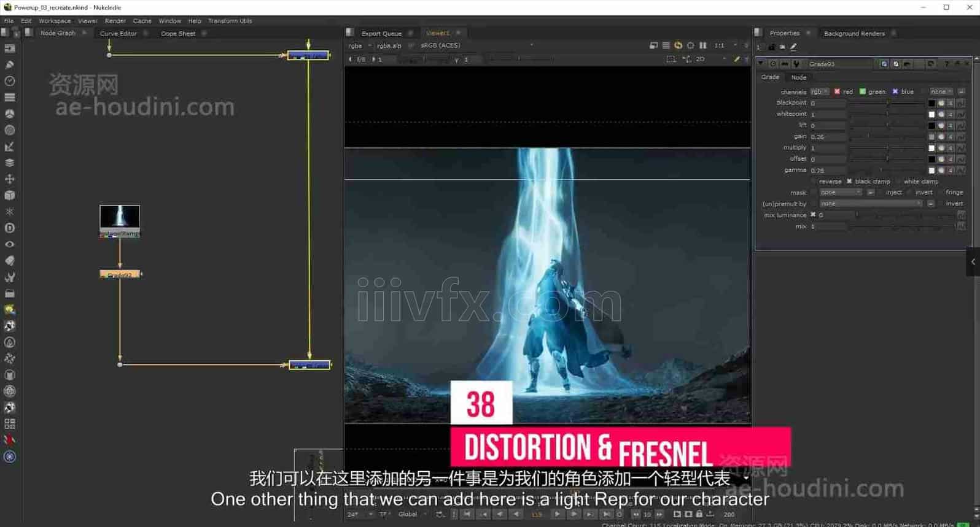The height and width of the screenshot is (527, 980).
Task: Select the PostageStamp thumbnail node
Action: point(120,221)
